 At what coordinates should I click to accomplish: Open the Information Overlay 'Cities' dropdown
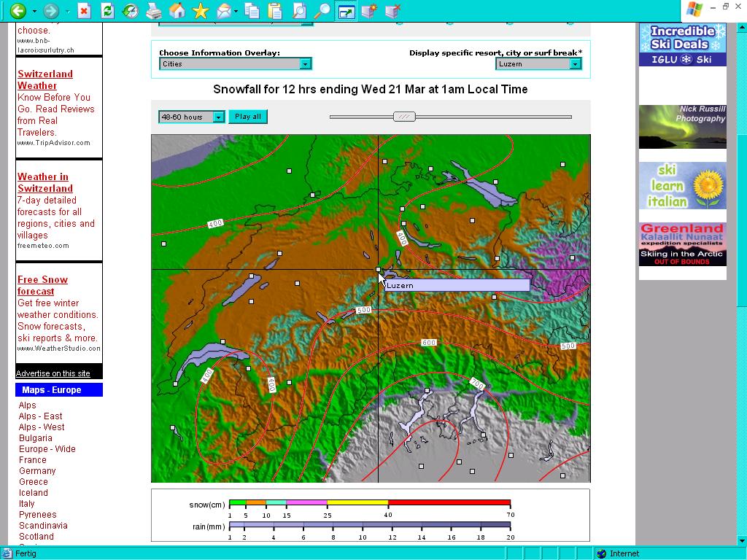[235, 64]
